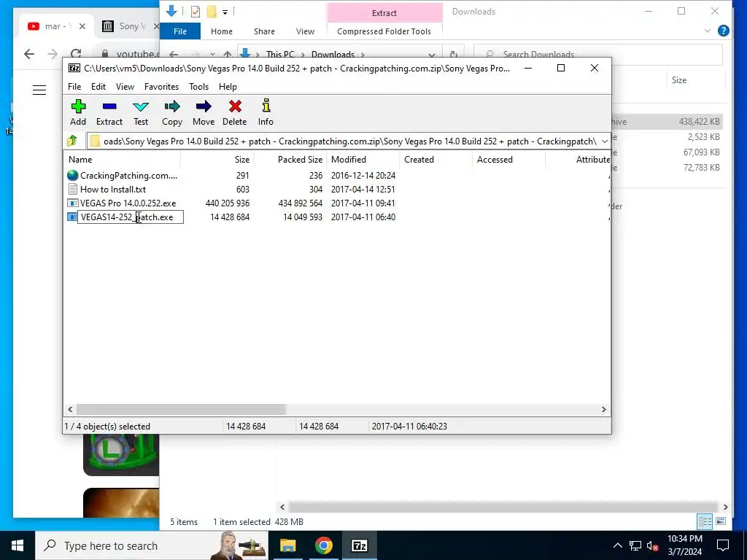Open the File tab in Explorer window
The image size is (747, 560).
coord(180,31)
